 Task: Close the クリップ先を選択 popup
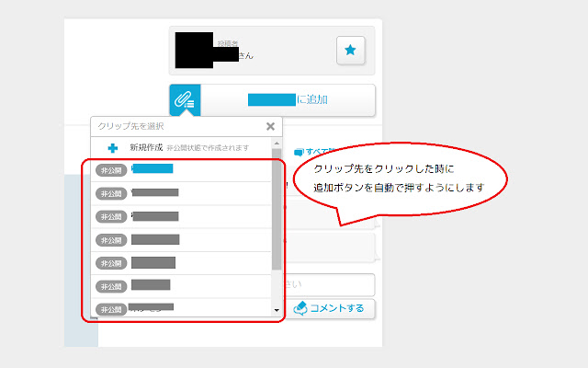pyautogui.click(x=270, y=127)
